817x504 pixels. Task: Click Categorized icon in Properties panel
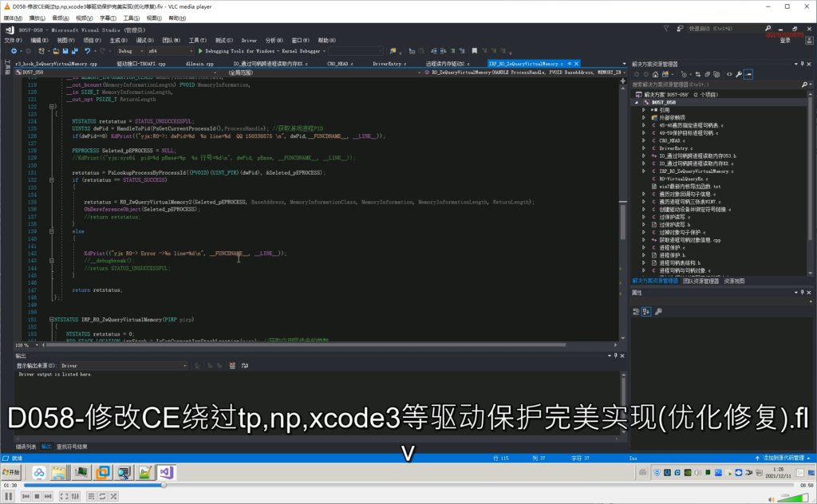coord(636,312)
